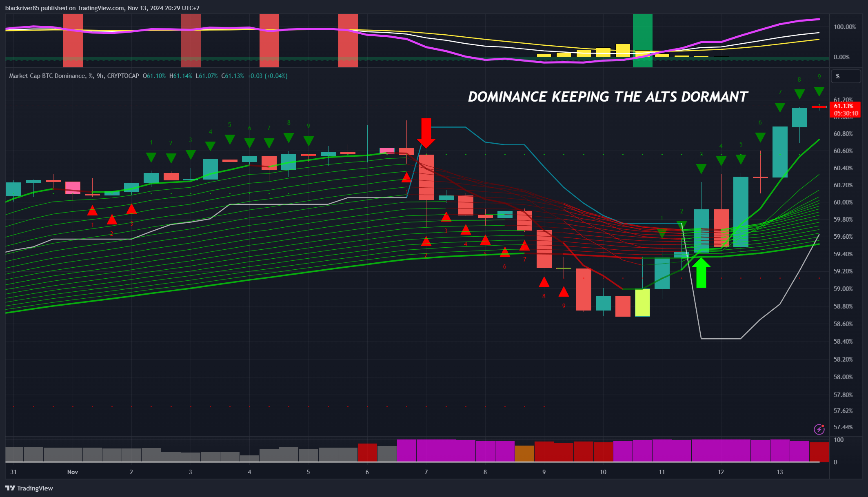This screenshot has height=497, width=868.
Task: Click the 59.20% price axis label
Action: click(x=843, y=271)
